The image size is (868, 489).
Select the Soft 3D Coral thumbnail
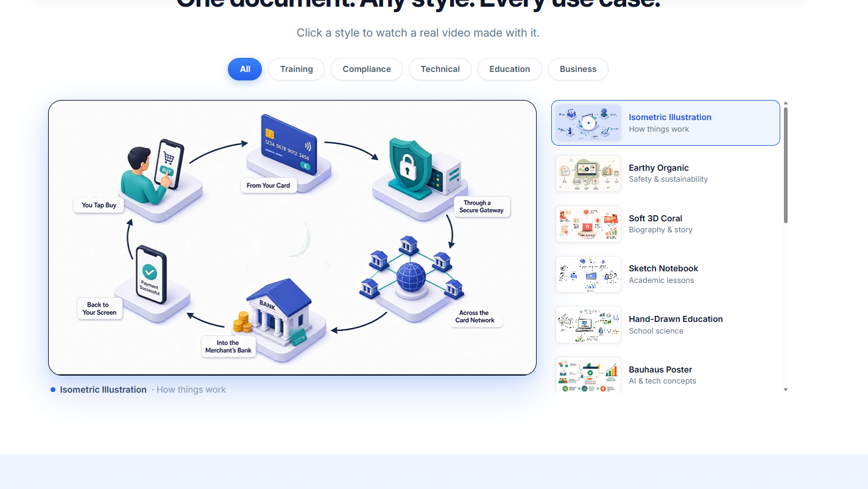588,224
